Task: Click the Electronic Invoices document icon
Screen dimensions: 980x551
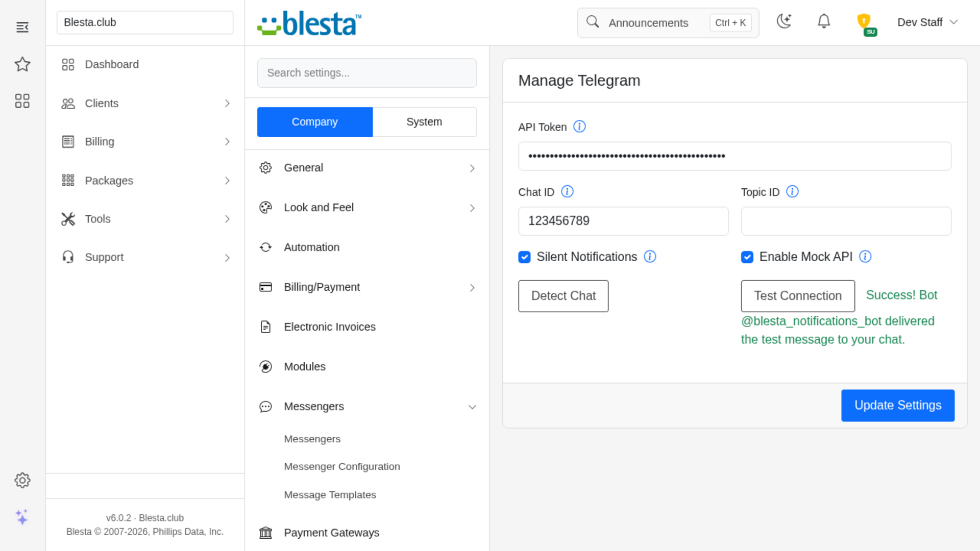Action: [x=265, y=327]
